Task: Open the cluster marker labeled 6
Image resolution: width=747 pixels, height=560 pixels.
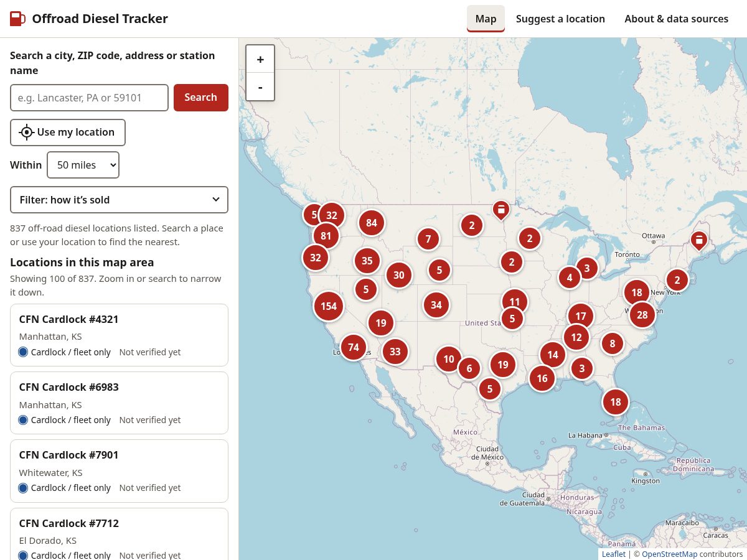Action: [x=469, y=368]
